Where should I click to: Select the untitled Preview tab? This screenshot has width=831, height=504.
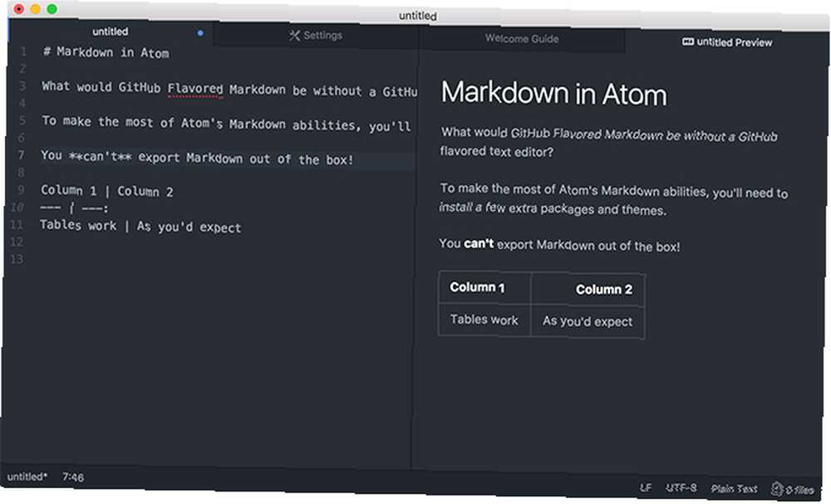[727, 42]
